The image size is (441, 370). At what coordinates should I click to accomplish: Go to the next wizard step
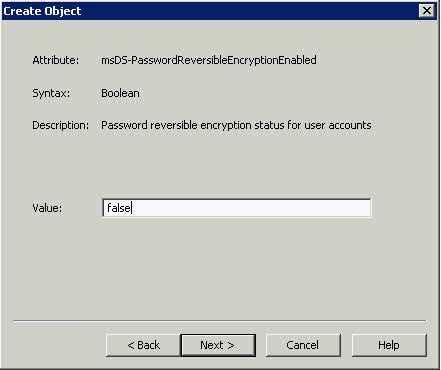click(218, 345)
